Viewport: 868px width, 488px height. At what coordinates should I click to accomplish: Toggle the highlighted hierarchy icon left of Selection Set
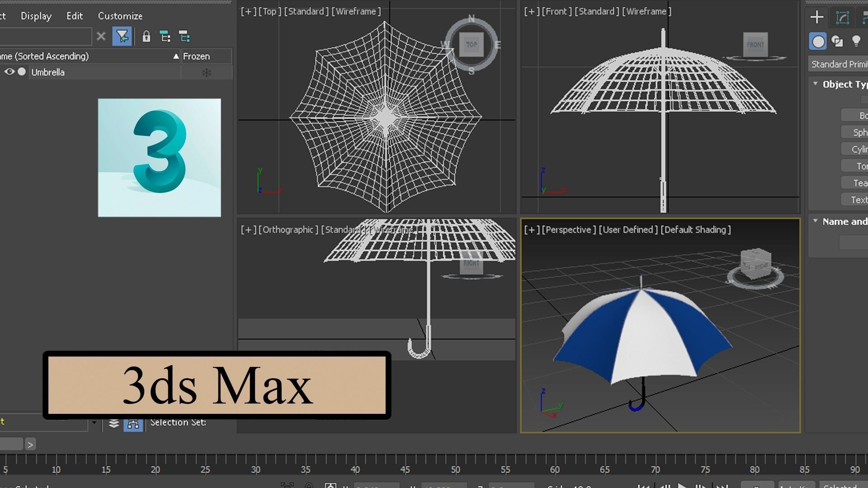coord(133,424)
